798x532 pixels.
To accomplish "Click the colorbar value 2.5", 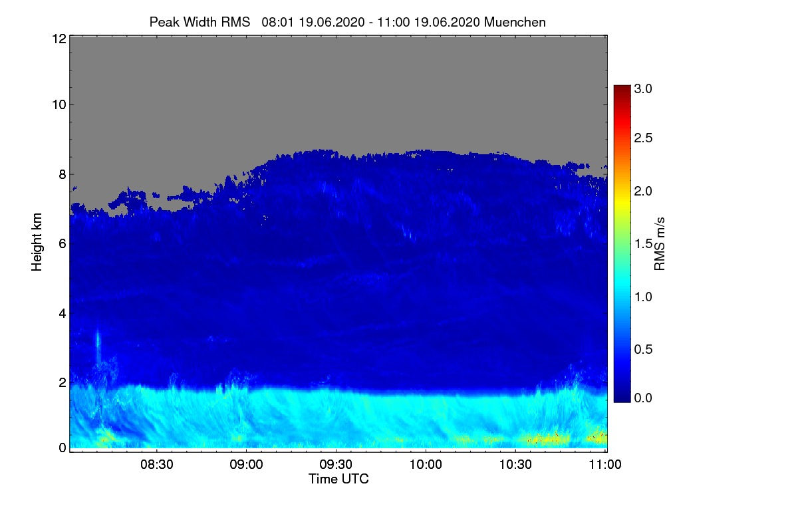I will click(644, 138).
